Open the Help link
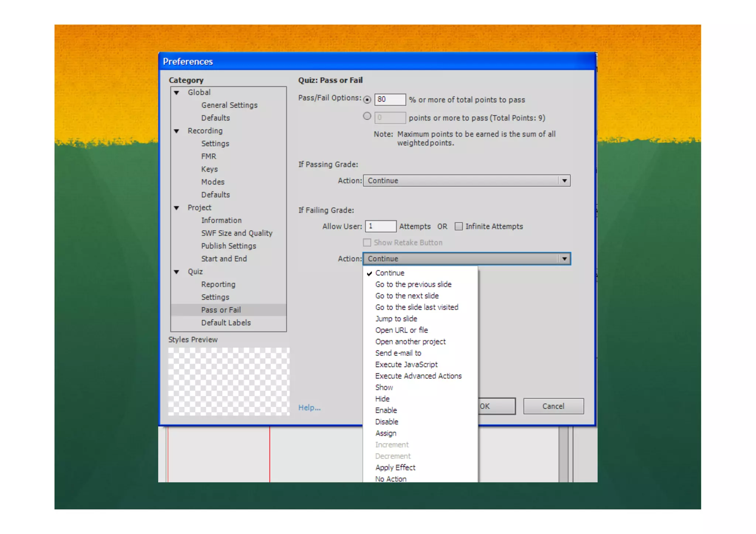 point(309,407)
